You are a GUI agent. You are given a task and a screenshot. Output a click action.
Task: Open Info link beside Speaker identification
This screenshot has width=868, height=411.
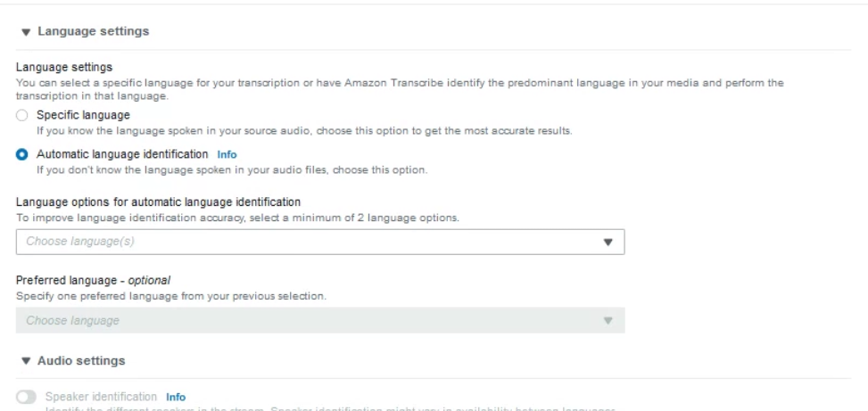[x=176, y=396]
